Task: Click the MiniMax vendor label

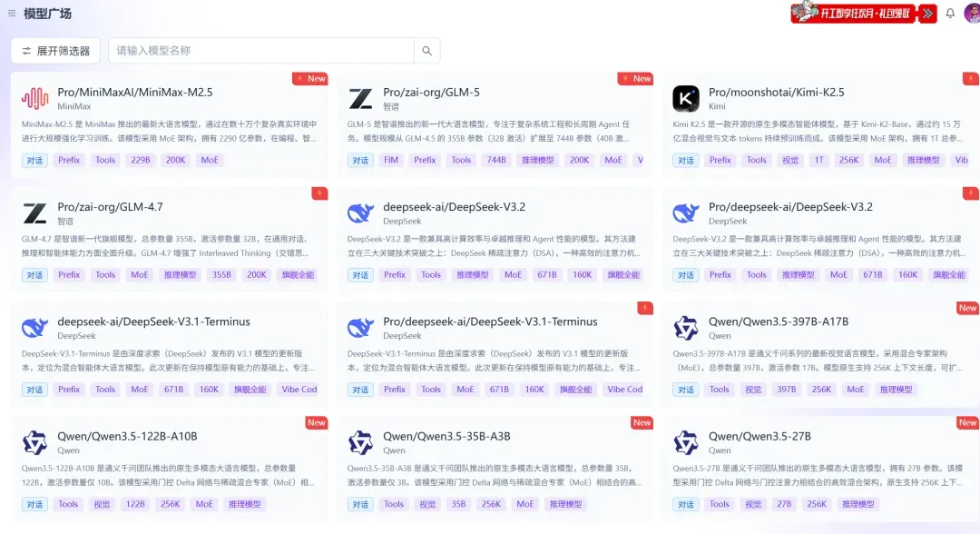Action: 74,107
